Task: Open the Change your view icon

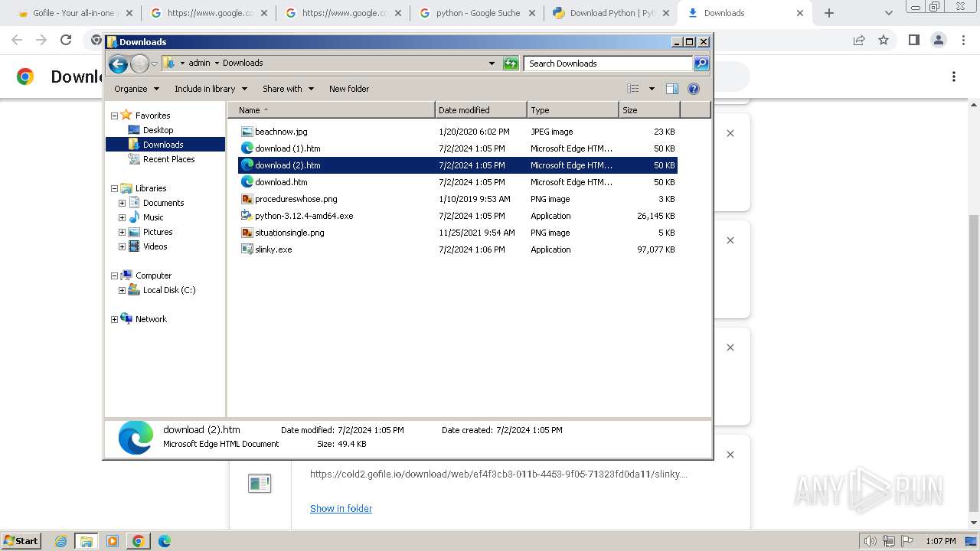Action: tap(633, 89)
